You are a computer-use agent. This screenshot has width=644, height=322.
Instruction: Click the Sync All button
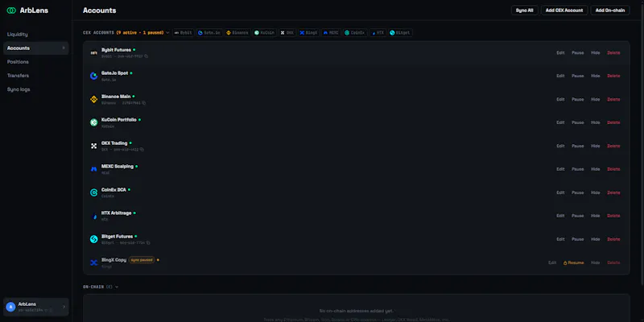click(525, 10)
